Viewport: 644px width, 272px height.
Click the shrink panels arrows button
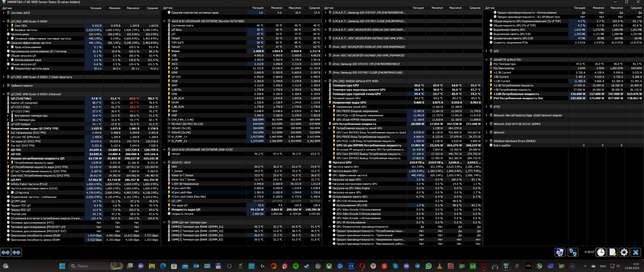tap(17, 252)
